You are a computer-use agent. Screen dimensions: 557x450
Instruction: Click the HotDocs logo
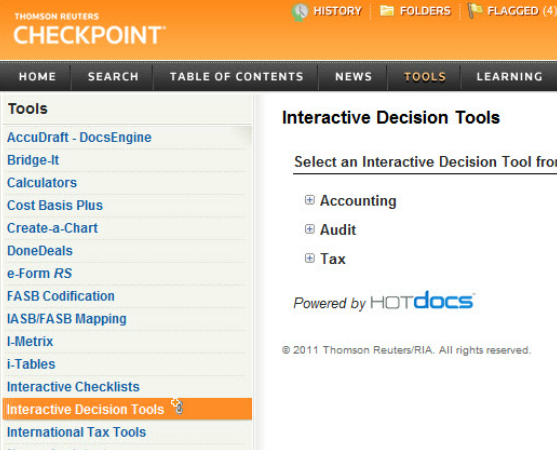[422, 301]
